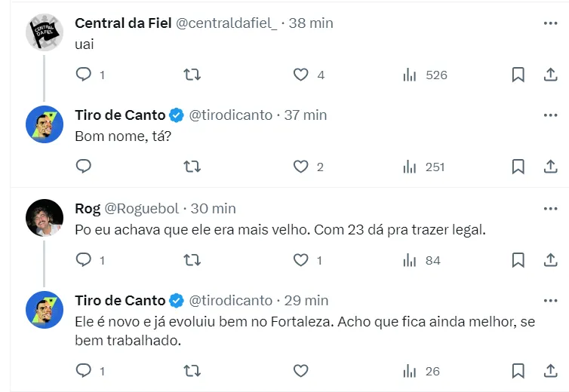Screen dimensions: 569x392
Task: Bookmark the Central da Fiel tweet
Action: [518, 75]
